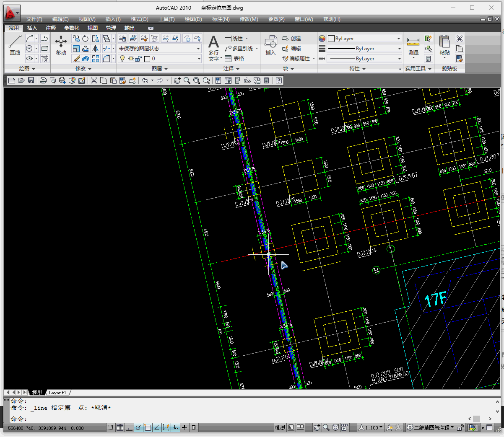Click the Table (表格) button

click(x=234, y=59)
